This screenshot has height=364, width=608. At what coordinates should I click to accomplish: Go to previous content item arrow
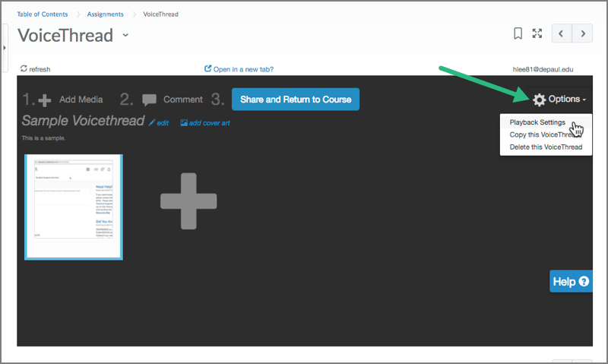pos(562,33)
